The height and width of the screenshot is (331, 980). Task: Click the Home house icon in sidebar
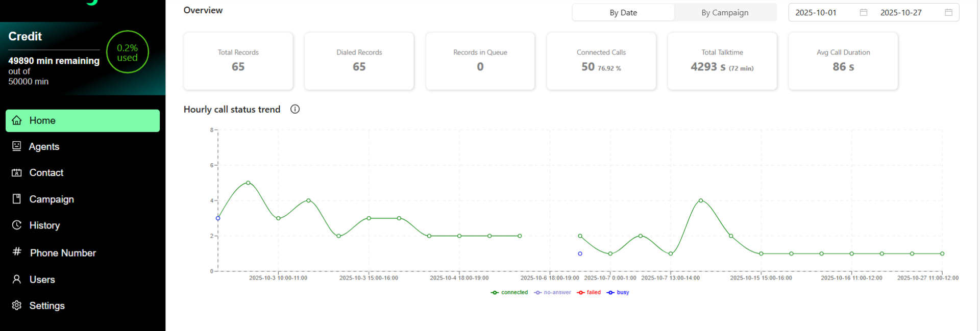pyautogui.click(x=17, y=120)
